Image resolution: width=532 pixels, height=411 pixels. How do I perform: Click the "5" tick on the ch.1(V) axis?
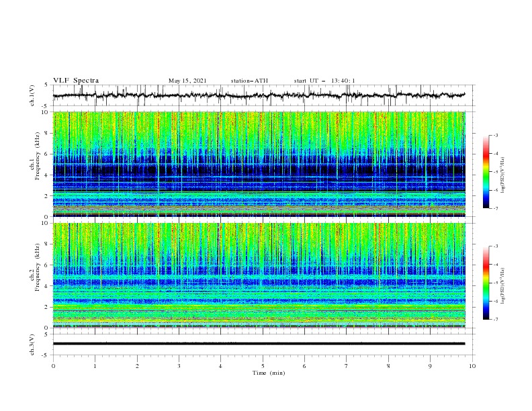(x=46, y=85)
